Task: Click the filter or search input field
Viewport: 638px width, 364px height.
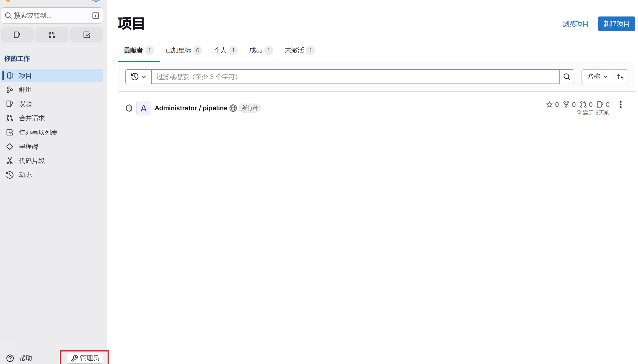Action: click(355, 77)
